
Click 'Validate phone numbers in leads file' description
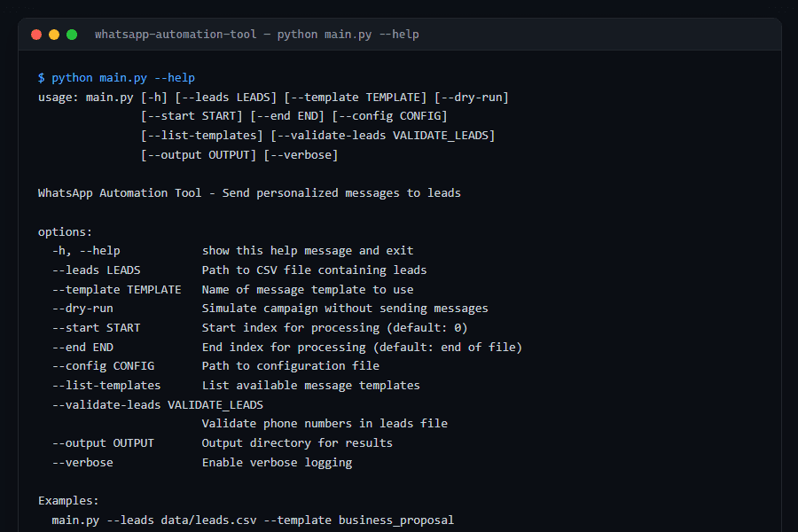325,424
